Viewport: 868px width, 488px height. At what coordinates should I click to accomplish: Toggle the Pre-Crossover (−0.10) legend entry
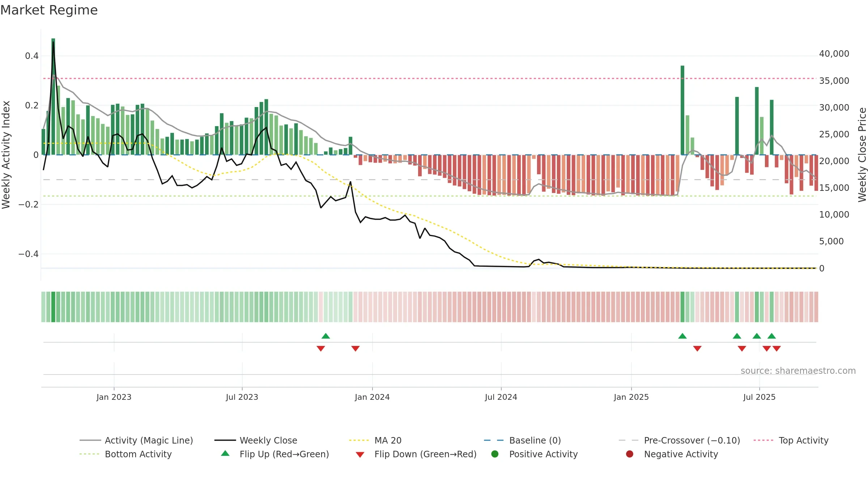pos(679,440)
